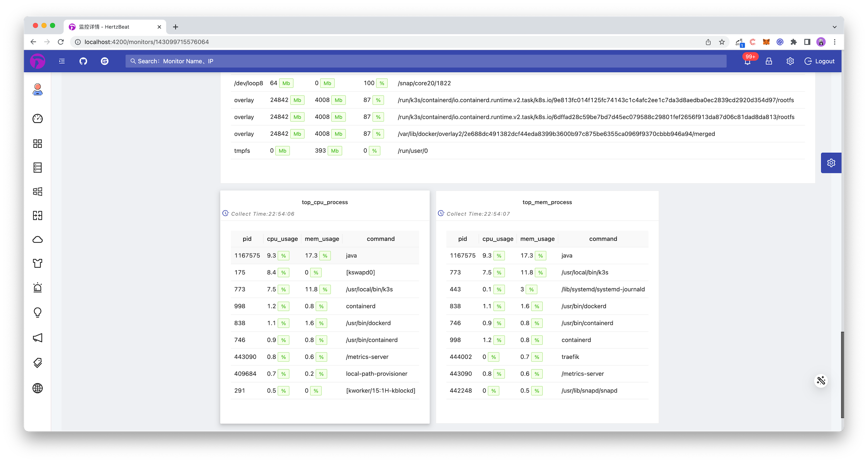Image resolution: width=868 pixels, height=463 pixels.
Task: Click the cloud icon in the sidebar
Action: [x=37, y=240]
